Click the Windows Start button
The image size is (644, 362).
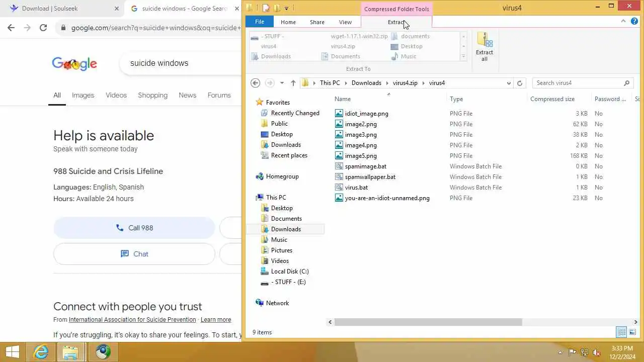click(12, 352)
